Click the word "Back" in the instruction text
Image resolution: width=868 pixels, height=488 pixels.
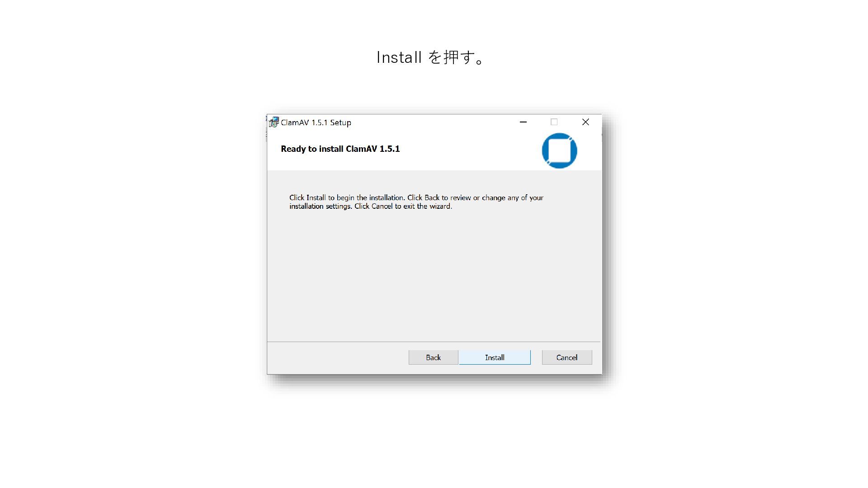pos(432,198)
